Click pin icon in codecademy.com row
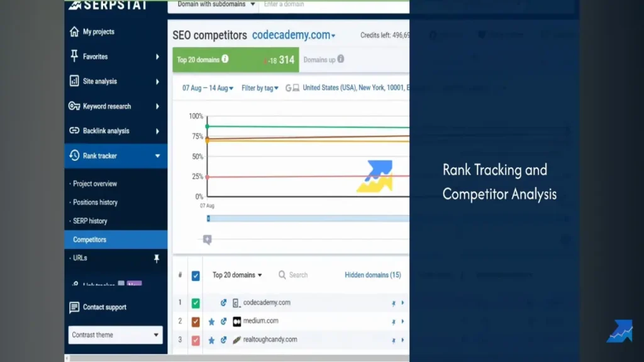 pyautogui.click(x=394, y=304)
